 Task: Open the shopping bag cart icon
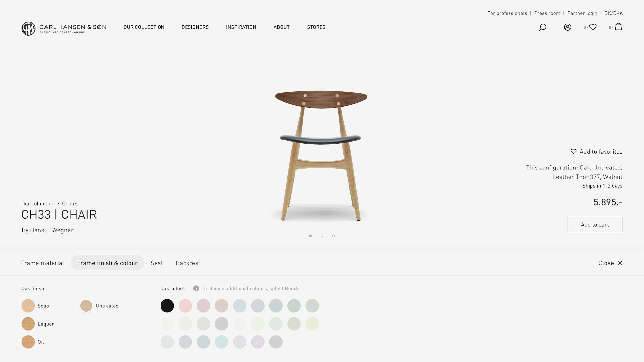pyautogui.click(x=618, y=26)
